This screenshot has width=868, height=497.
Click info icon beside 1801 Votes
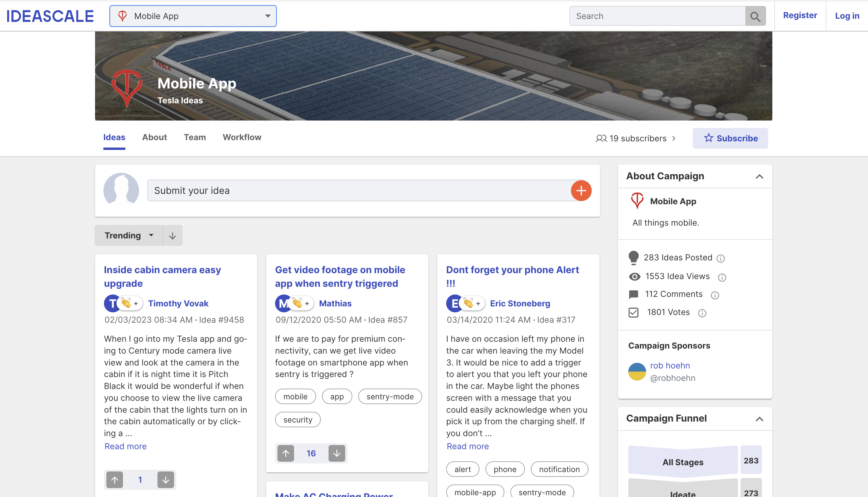[x=702, y=313]
